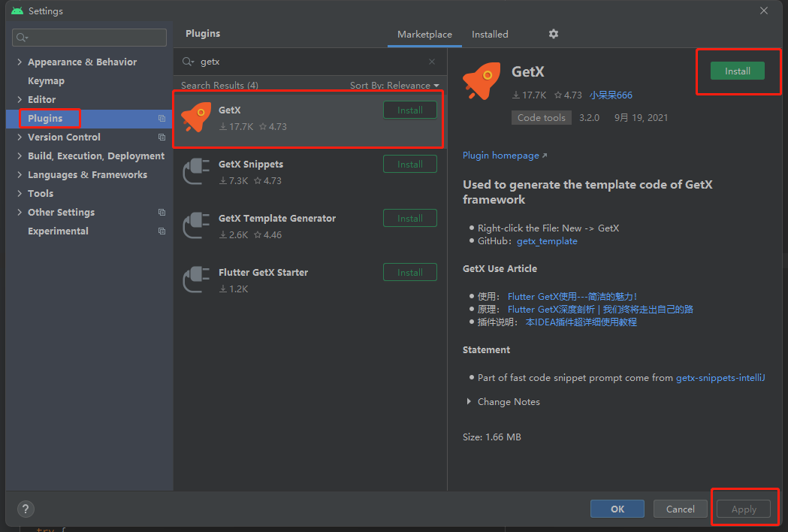Expand the Change Notes section
The image size is (788, 532).
(x=469, y=401)
